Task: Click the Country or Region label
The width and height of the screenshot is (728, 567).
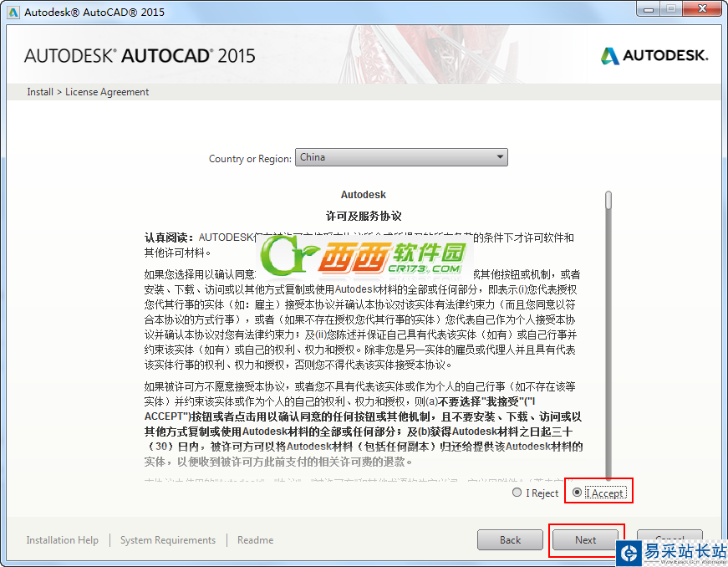Action: 250,159
